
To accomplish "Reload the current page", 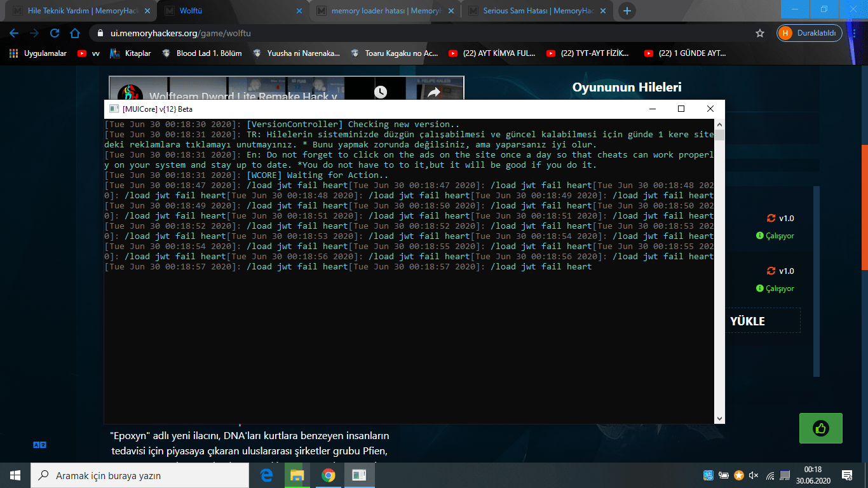I will point(55,33).
